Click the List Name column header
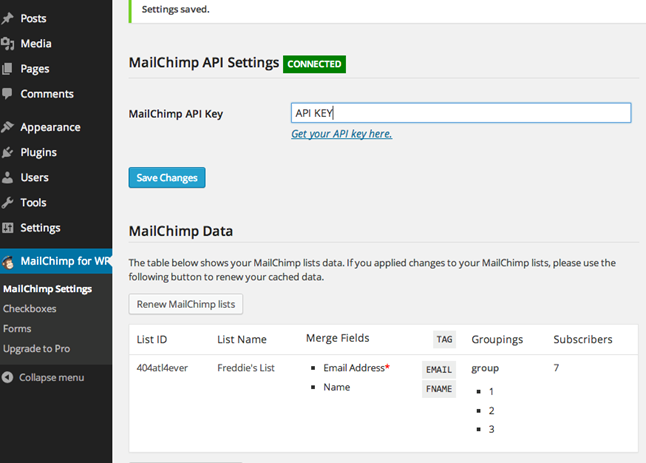646x463 pixels. click(x=242, y=339)
